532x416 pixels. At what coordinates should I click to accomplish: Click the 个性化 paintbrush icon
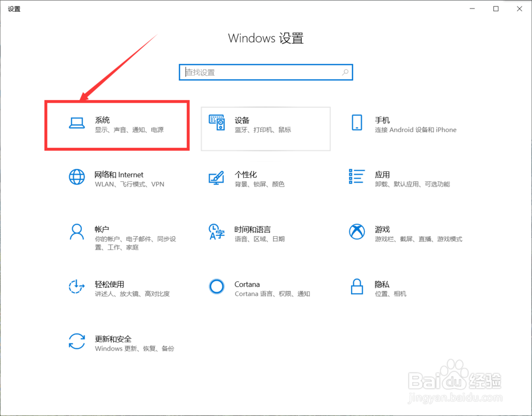(217, 178)
